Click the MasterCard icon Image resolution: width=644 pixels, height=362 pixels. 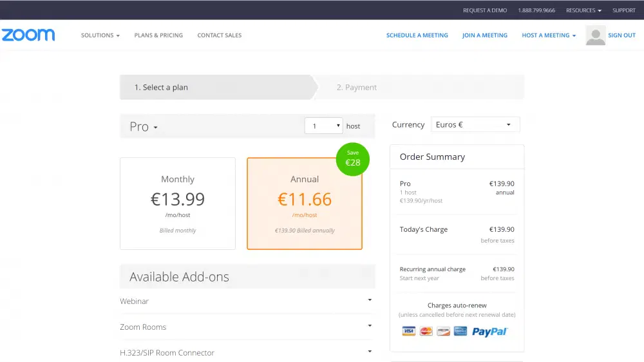[x=426, y=331]
